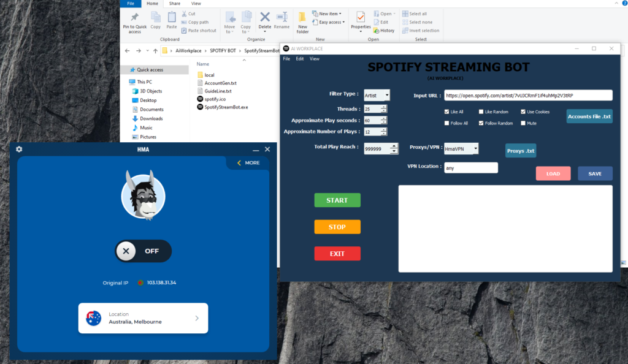This screenshot has height=364, width=628.
Task: Click the HMA donkey mascot avatar
Action: [144, 195]
